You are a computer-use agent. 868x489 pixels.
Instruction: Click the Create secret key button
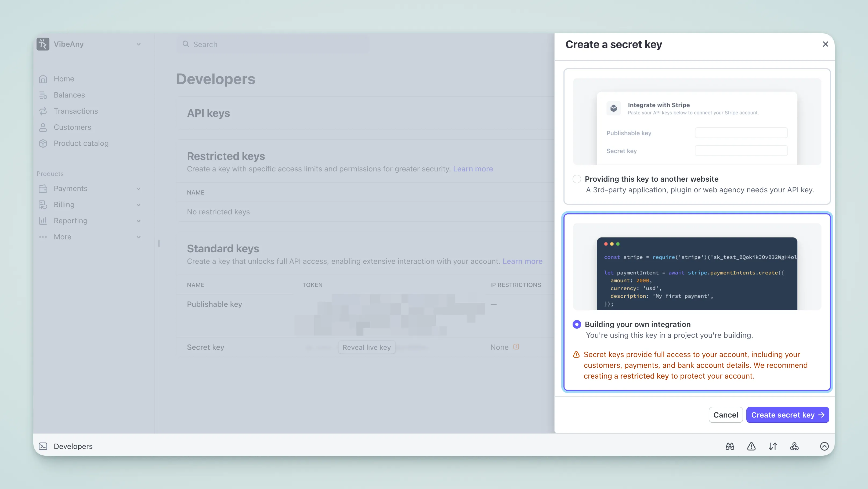787,415
